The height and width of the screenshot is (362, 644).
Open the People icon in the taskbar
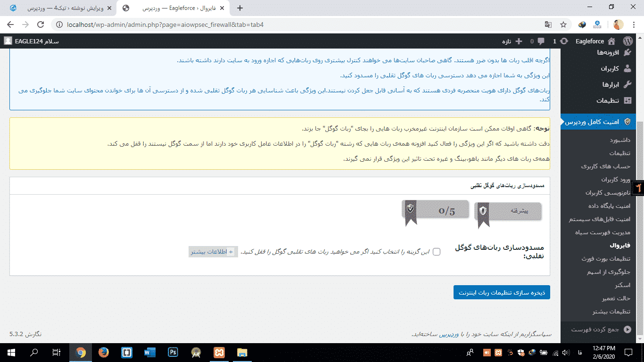tap(470, 352)
